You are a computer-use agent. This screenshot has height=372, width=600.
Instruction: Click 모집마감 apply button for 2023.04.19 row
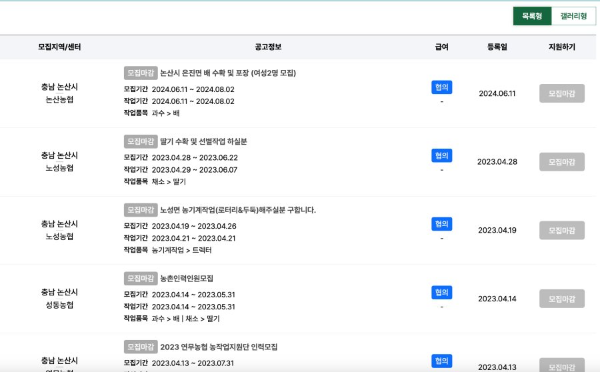pyautogui.click(x=562, y=230)
